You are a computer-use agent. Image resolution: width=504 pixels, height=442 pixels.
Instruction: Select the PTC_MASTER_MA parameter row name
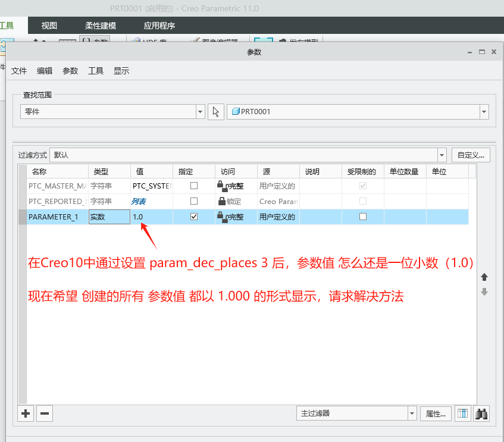click(x=57, y=186)
